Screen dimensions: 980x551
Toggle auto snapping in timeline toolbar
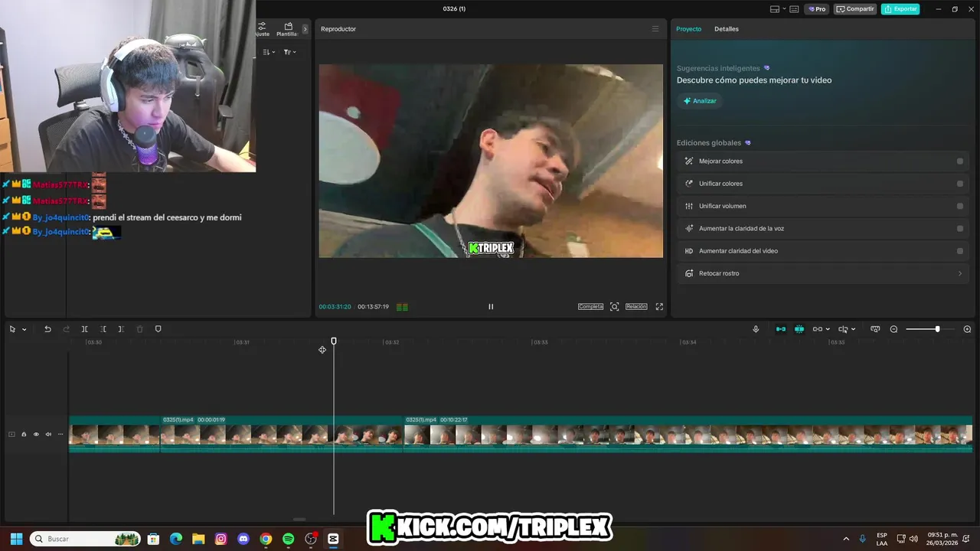[x=799, y=329]
